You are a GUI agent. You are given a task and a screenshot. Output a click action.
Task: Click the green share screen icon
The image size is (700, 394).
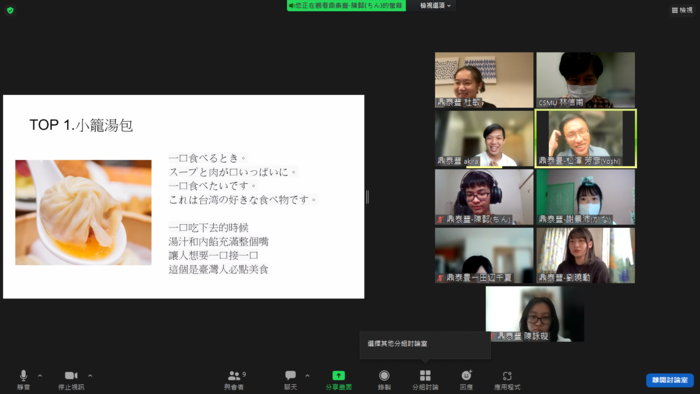338,376
